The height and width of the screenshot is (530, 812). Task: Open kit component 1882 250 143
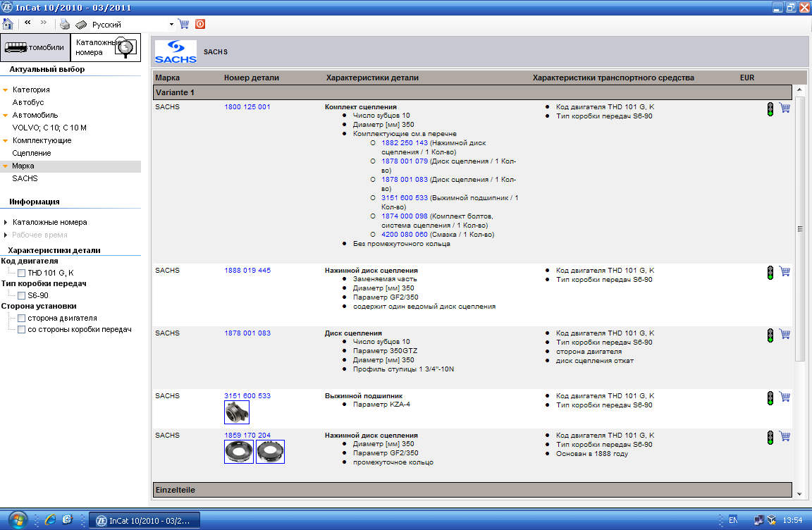[405, 143]
